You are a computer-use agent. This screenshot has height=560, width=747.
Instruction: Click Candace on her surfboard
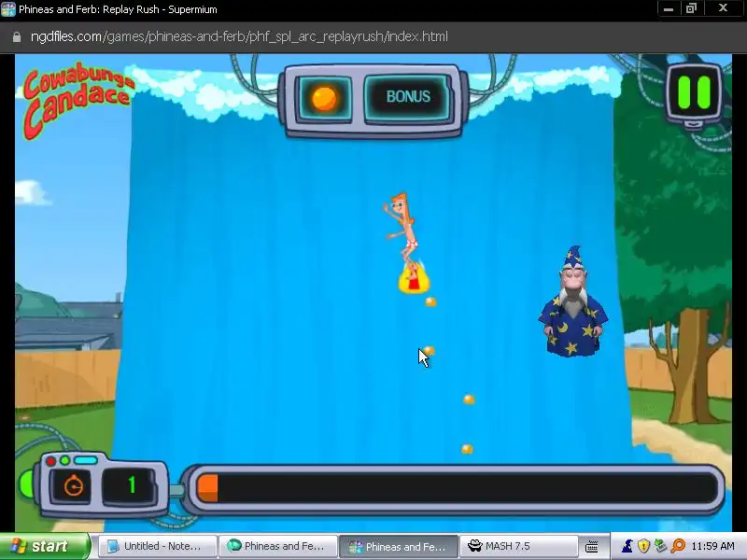407,243
